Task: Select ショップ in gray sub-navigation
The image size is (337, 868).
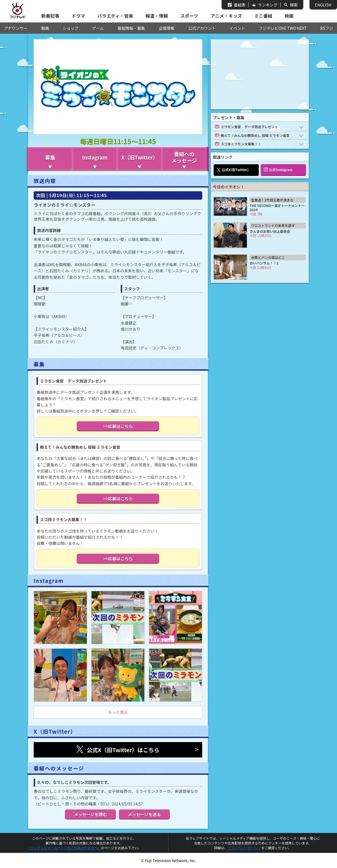Action: pyautogui.click(x=70, y=28)
